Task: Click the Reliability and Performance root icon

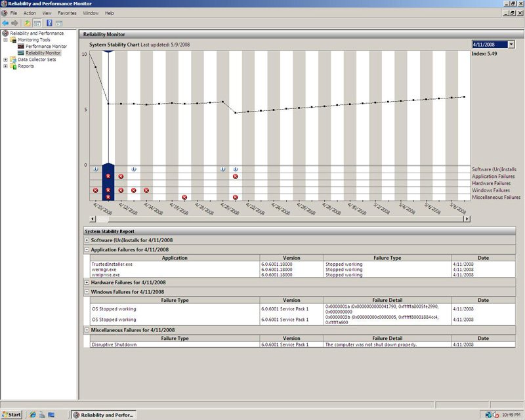Action: coord(5,33)
